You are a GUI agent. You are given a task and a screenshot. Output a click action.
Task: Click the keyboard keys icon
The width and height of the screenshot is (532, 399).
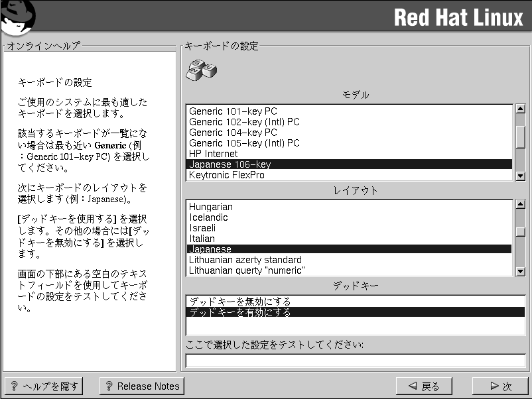pyautogui.click(x=201, y=70)
